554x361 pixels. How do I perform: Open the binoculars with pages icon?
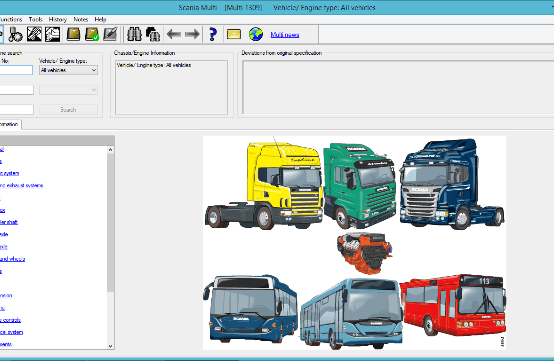point(153,34)
